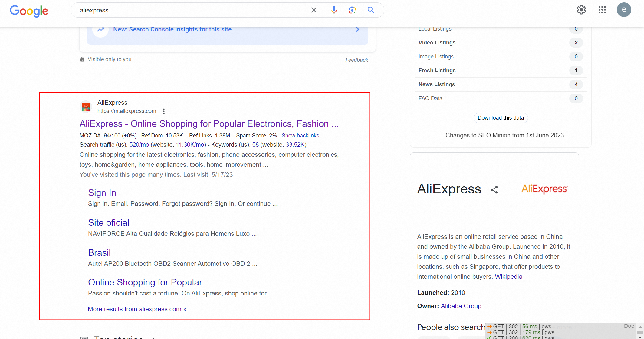Open Google Lens image search

[352, 10]
